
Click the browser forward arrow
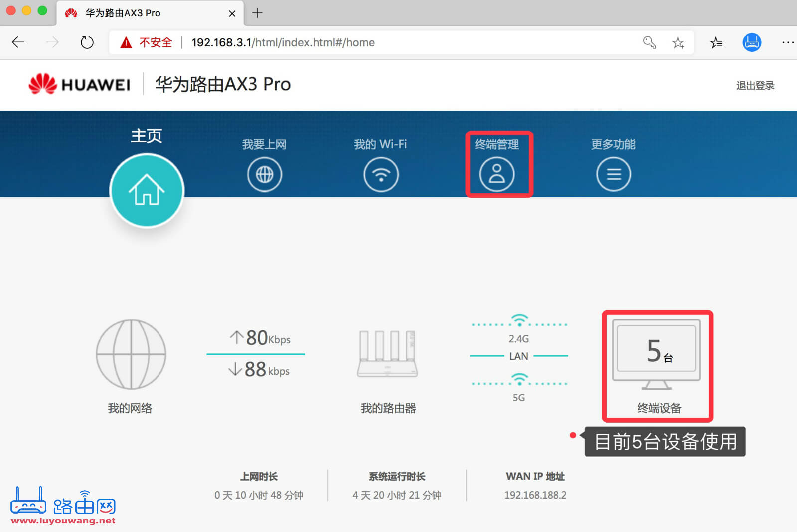(x=52, y=42)
